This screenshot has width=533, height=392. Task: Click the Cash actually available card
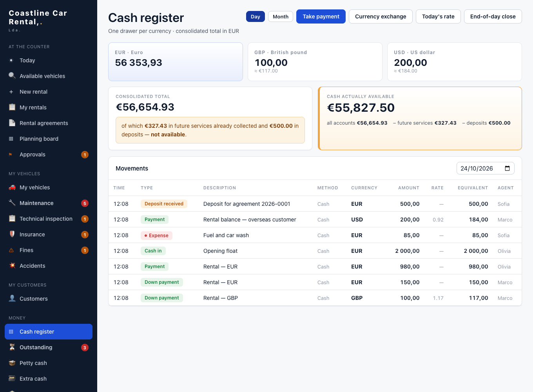click(x=420, y=118)
